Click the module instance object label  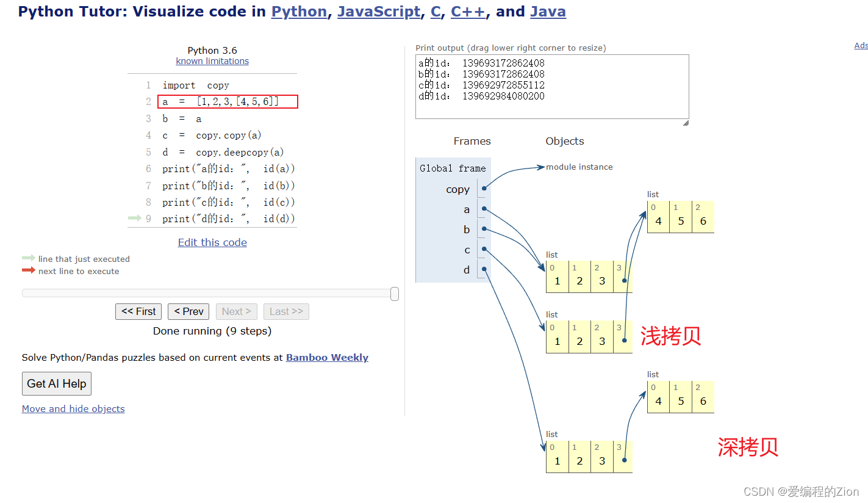tap(579, 167)
